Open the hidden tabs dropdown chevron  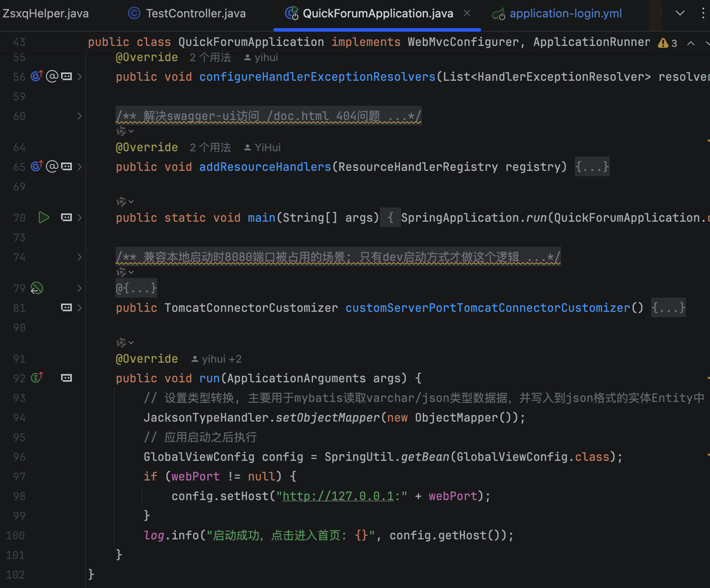pos(680,13)
